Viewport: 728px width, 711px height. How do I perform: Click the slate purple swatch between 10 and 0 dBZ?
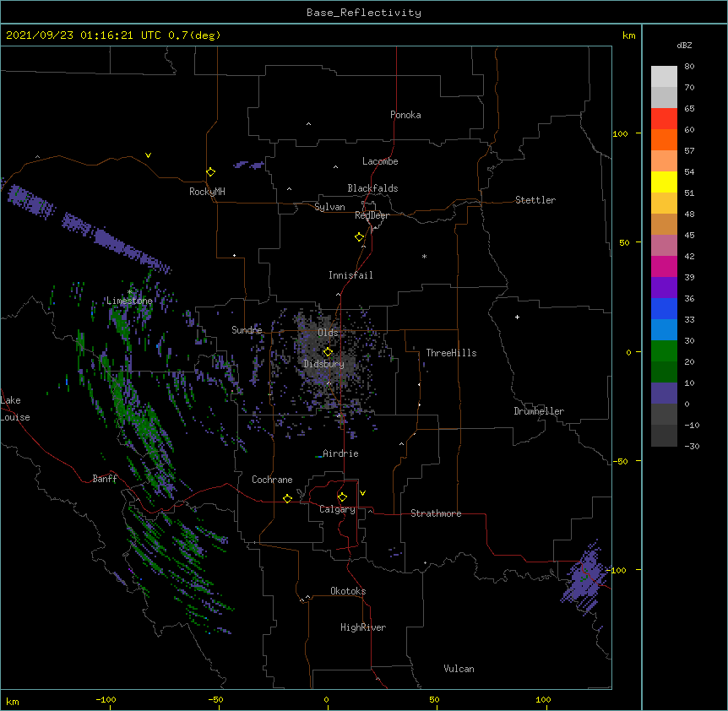tap(664, 393)
